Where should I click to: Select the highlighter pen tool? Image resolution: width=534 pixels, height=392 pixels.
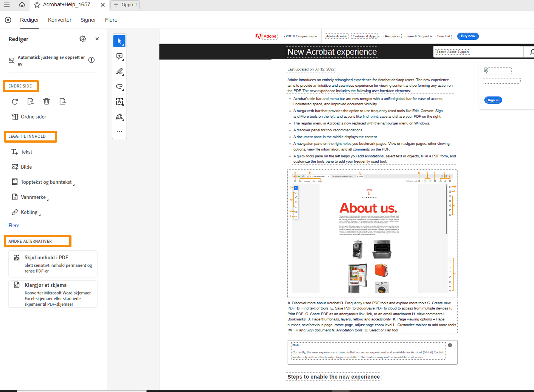click(x=119, y=72)
